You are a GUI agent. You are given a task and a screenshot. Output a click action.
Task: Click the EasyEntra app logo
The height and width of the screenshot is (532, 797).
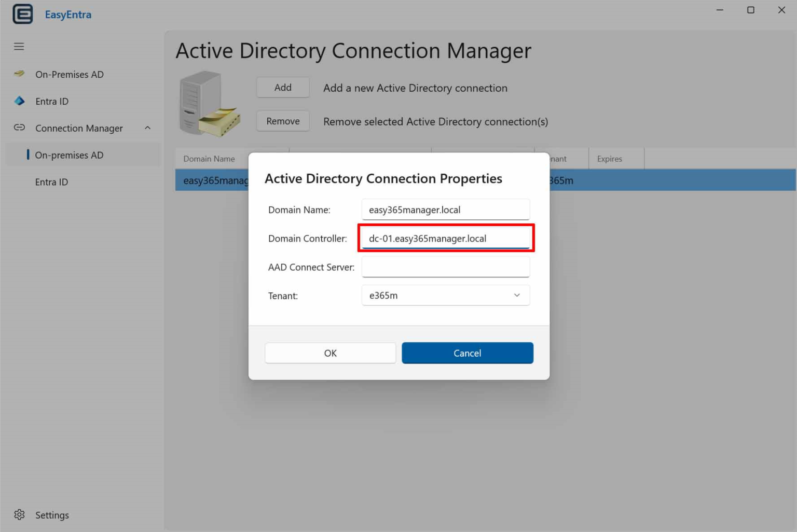(x=22, y=14)
